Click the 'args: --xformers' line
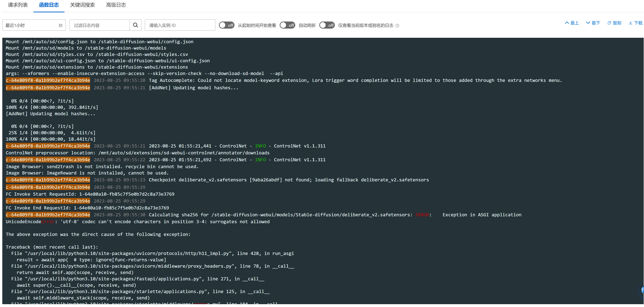This screenshot has height=307, width=644. tap(144, 73)
